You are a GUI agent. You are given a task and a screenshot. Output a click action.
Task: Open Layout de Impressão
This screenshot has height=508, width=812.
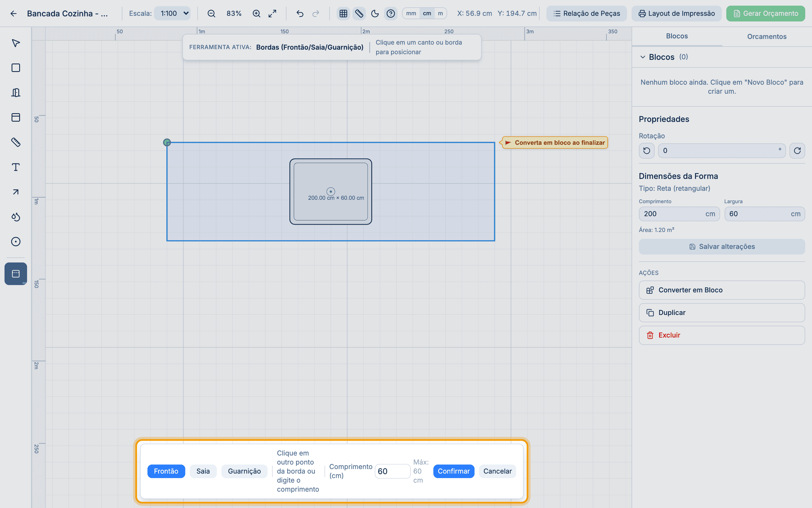point(676,14)
